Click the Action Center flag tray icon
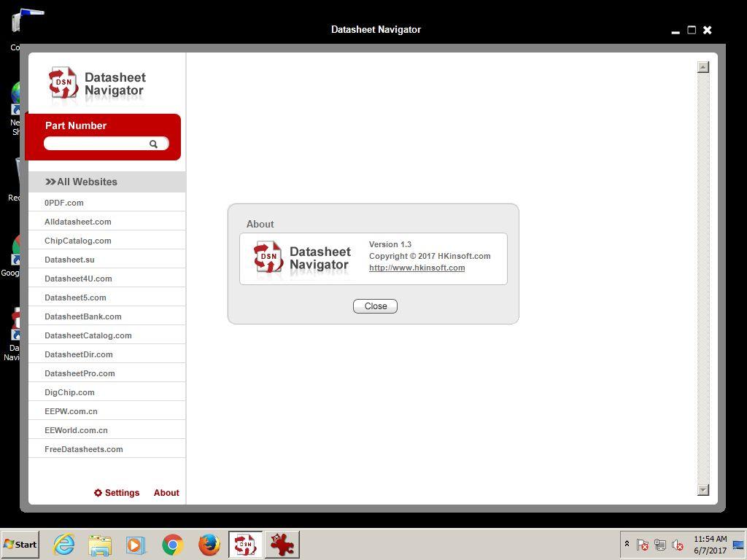This screenshot has height=560, width=747. coord(642,544)
